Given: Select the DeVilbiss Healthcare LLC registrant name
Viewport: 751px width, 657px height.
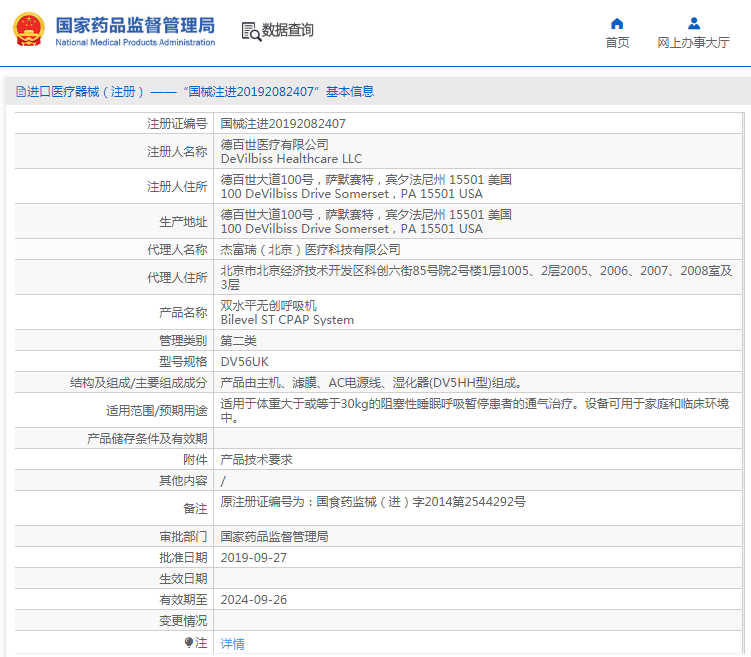Looking at the screenshot, I should point(291,159).
